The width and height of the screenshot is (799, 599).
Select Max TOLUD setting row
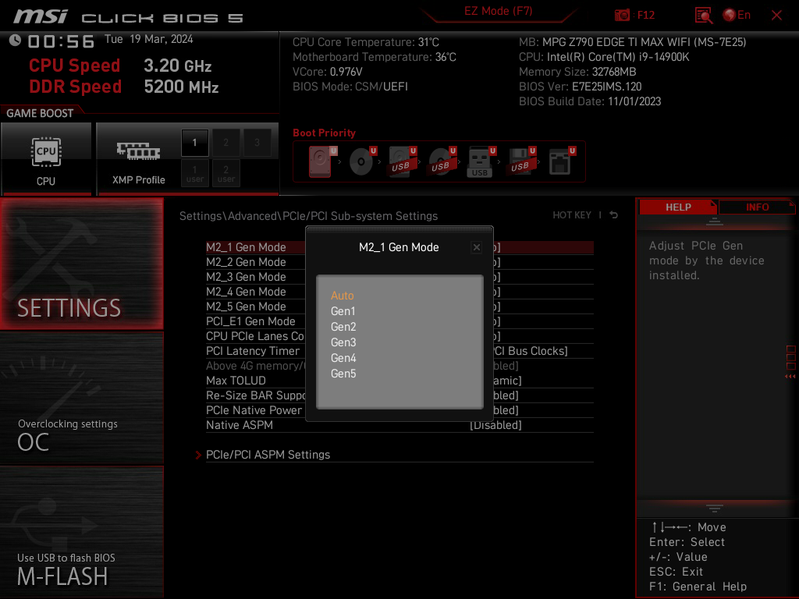[400, 380]
